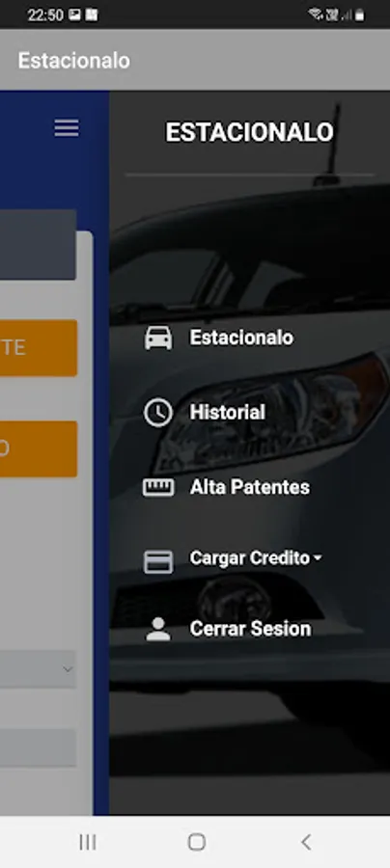Click the gray input field at bottom
Screen dimensions: 390x868
point(38,747)
